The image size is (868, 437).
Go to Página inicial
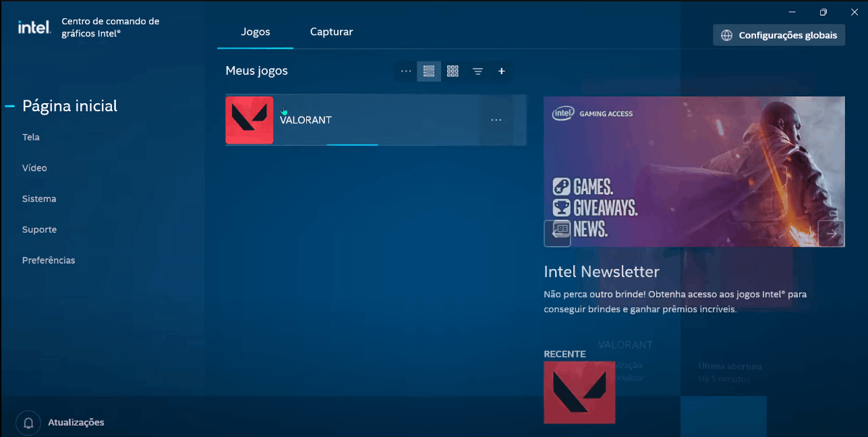point(70,106)
